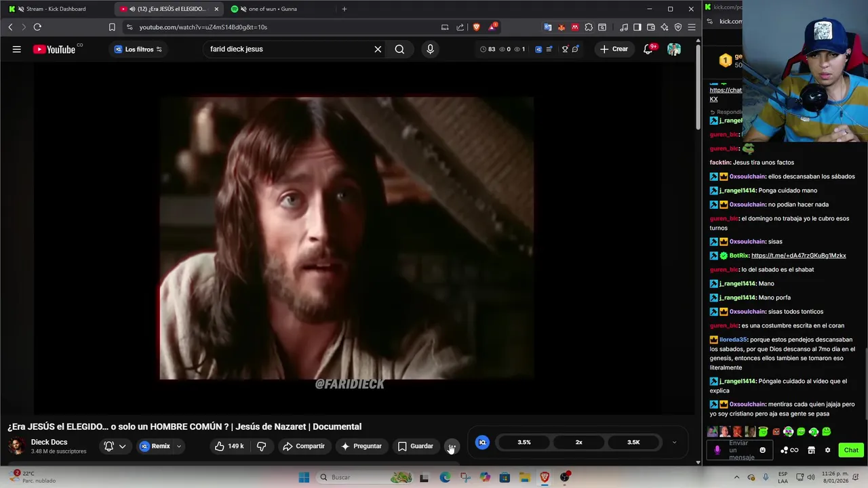Open the translate extension icon
The image size is (868, 488).
pyautogui.click(x=548, y=27)
